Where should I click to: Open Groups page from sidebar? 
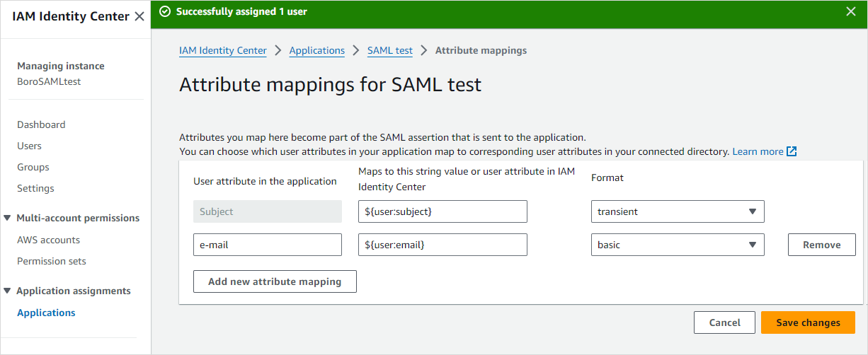33,167
